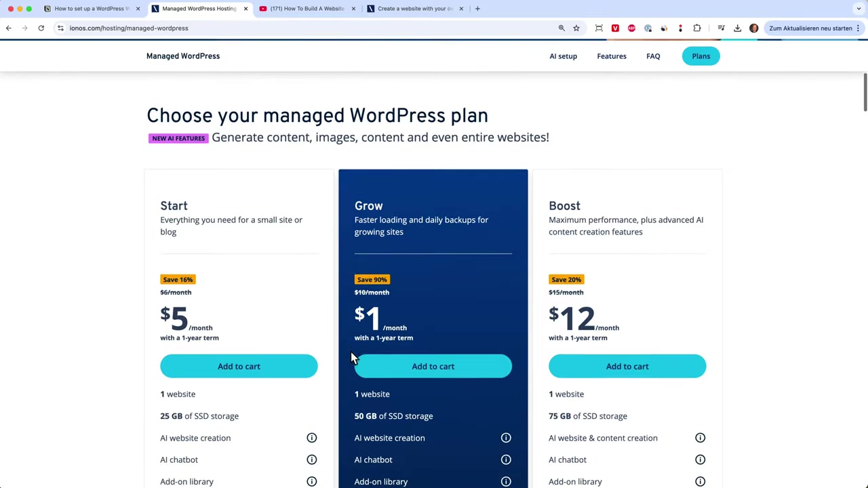Image resolution: width=868 pixels, height=488 pixels.
Task: Click the NEW AI FEATURES badge
Action: point(178,138)
